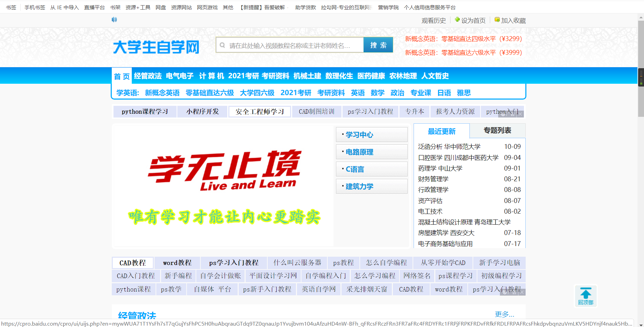Click the magnifying glass inside the search box
The width and height of the screenshot is (644, 327).
(222, 45)
